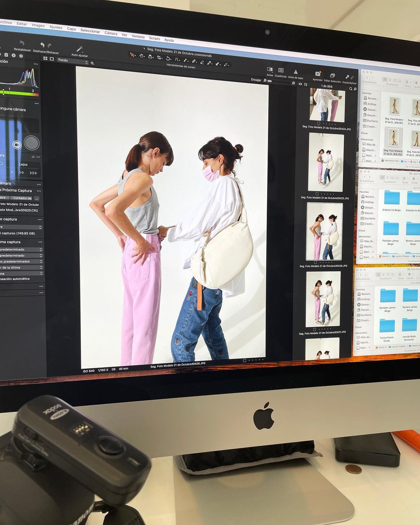Click the Contador de token button
Image resolution: width=420 pixels, height=525 pixels.
[x=22, y=198]
